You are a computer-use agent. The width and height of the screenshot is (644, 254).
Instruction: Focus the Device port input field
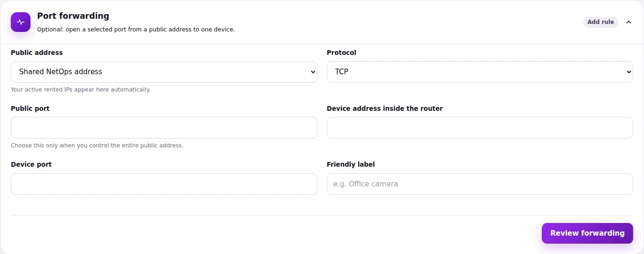click(164, 184)
